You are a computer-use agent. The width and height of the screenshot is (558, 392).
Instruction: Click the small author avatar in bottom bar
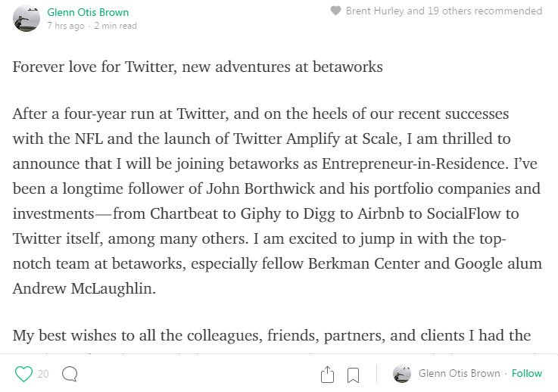point(402,374)
